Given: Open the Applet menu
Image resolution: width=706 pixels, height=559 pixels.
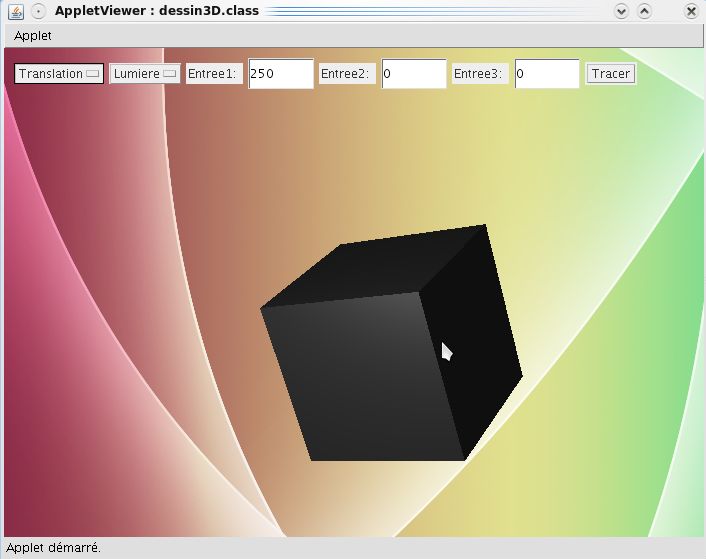Looking at the screenshot, I should pyautogui.click(x=32, y=36).
